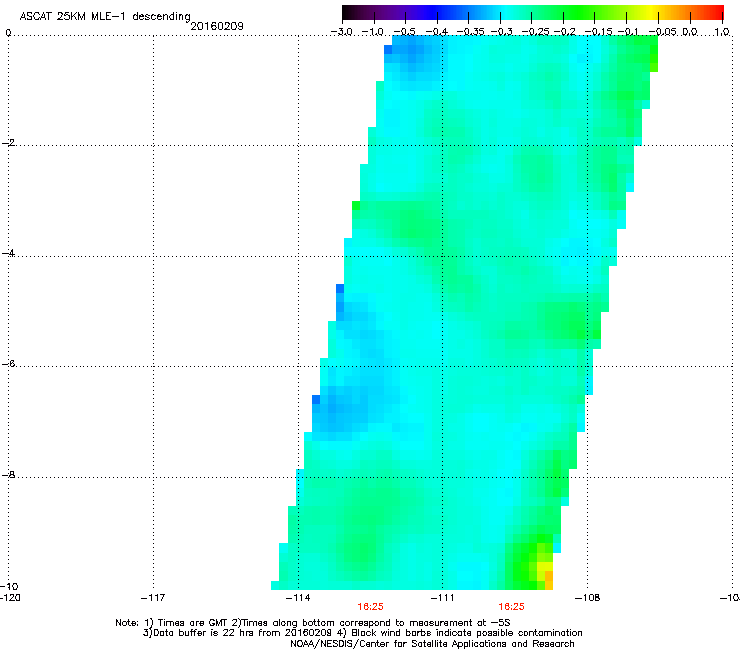Click the -10 latitude axis label
The width and height of the screenshot is (740, 650).
click(9, 586)
